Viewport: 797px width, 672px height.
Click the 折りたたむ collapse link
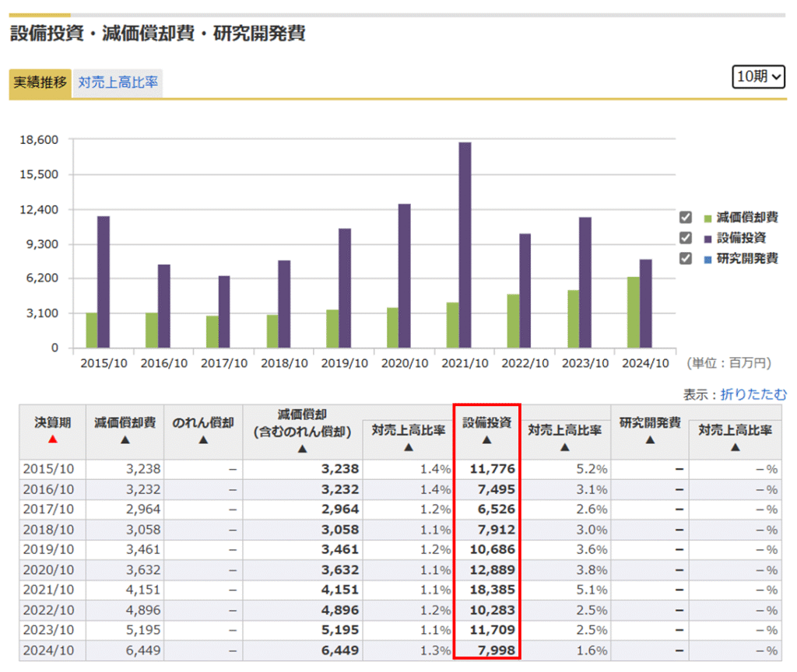pos(753,394)
